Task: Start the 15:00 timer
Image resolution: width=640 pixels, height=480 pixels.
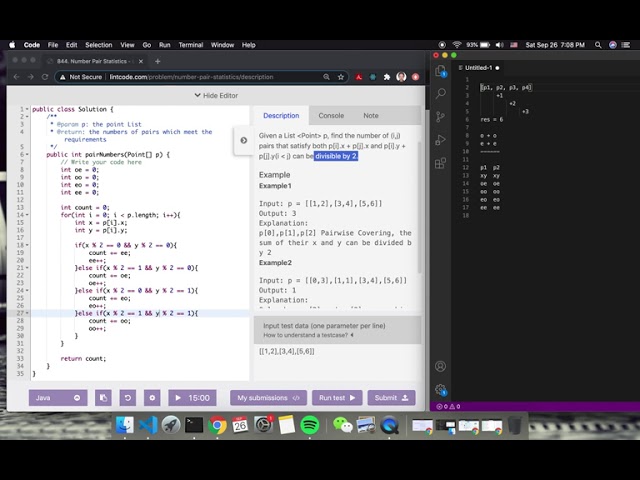Action: 192,398
